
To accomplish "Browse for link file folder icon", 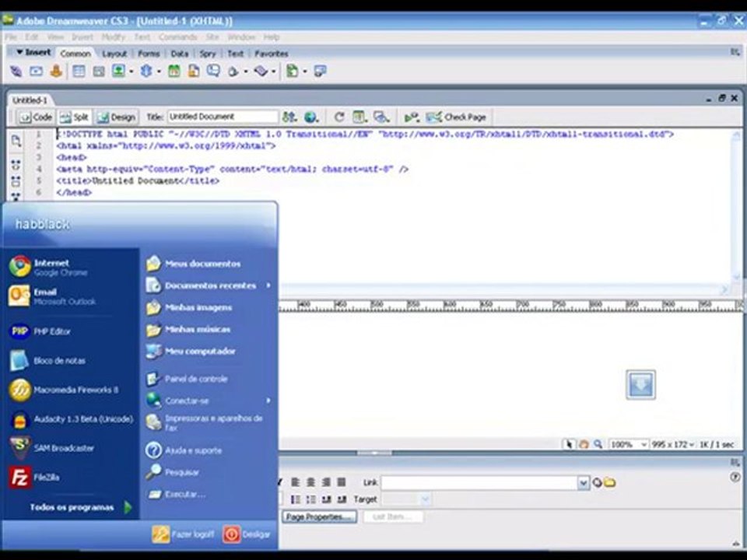I will (610, 483).
